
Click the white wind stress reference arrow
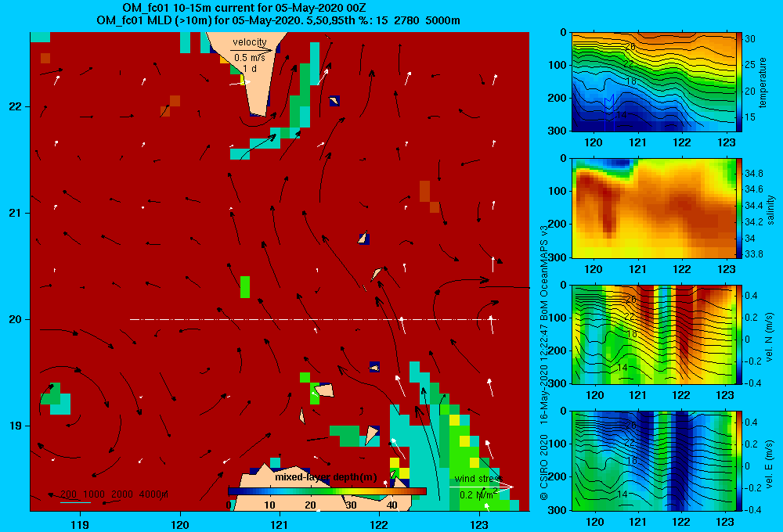pos(482,487)
